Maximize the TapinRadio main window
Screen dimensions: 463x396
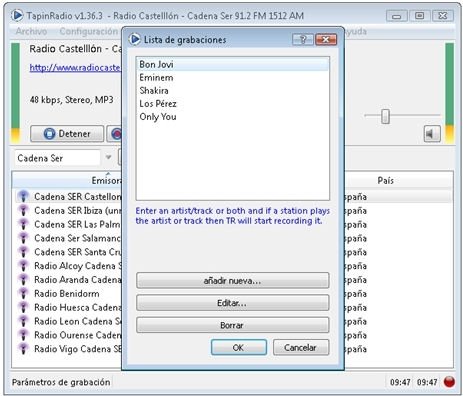pyautogui.click(x=419, y=16)
